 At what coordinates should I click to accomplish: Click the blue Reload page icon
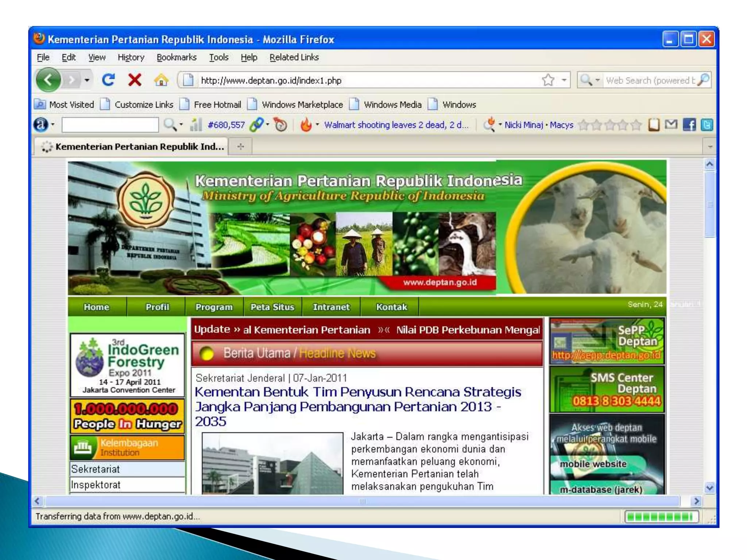[x=108, y=80]
